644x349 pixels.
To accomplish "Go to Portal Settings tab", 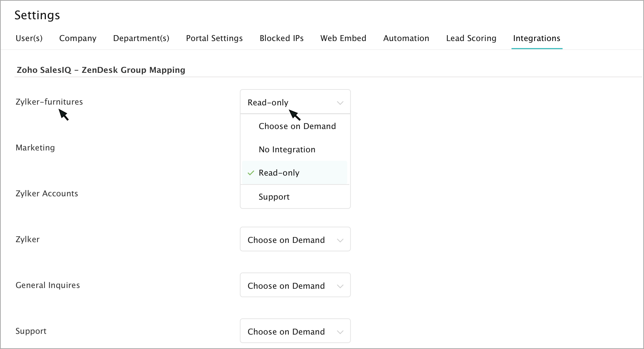I will click(x=214, y=38).
